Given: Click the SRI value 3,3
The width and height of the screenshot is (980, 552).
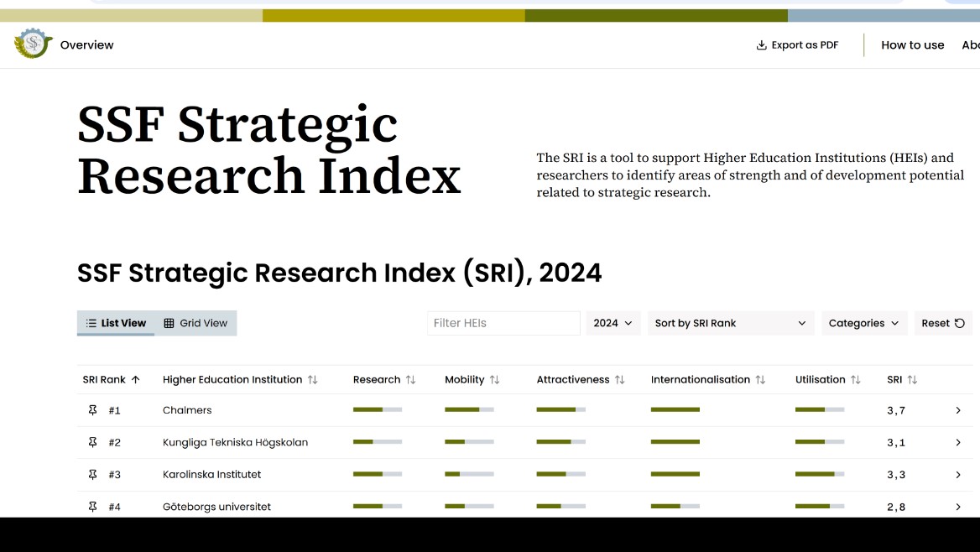Looking at the screenshot, I should [x=895, y=475].
